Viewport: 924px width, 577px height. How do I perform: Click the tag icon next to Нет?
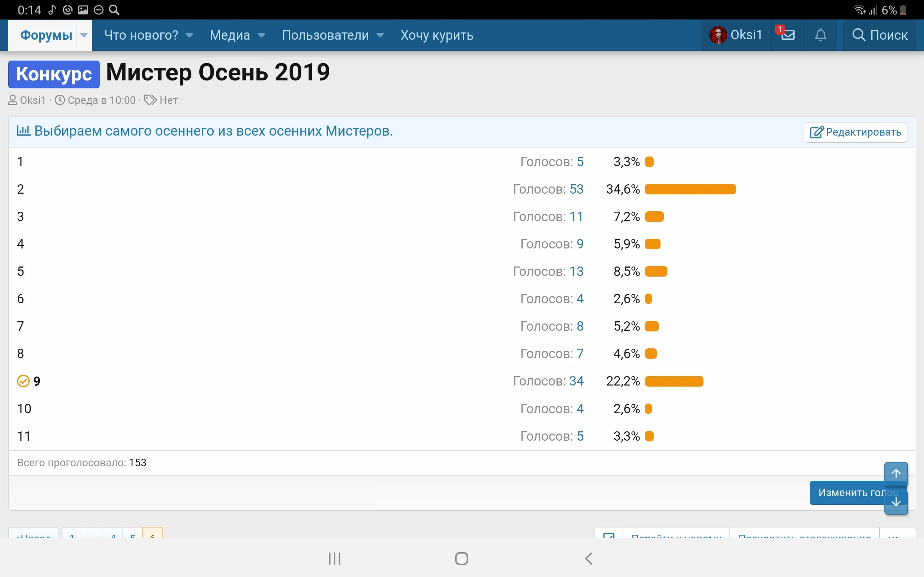(x=150, y=100)
